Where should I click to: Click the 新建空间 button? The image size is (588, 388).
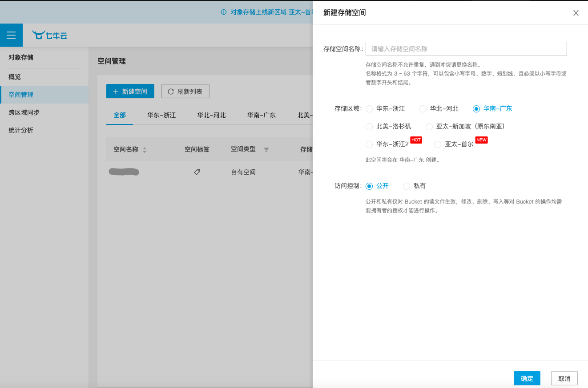pos(130,91)
